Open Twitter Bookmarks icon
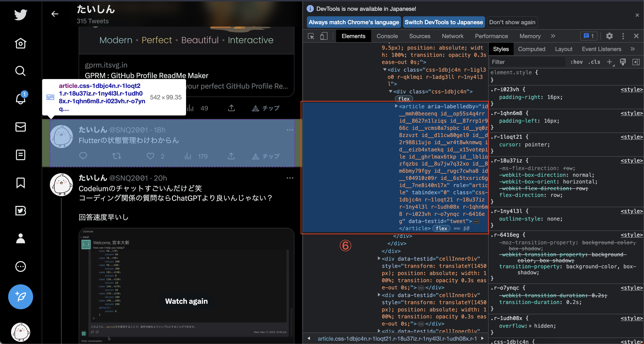This screenshot has width=644, height=344. [21, 183]
